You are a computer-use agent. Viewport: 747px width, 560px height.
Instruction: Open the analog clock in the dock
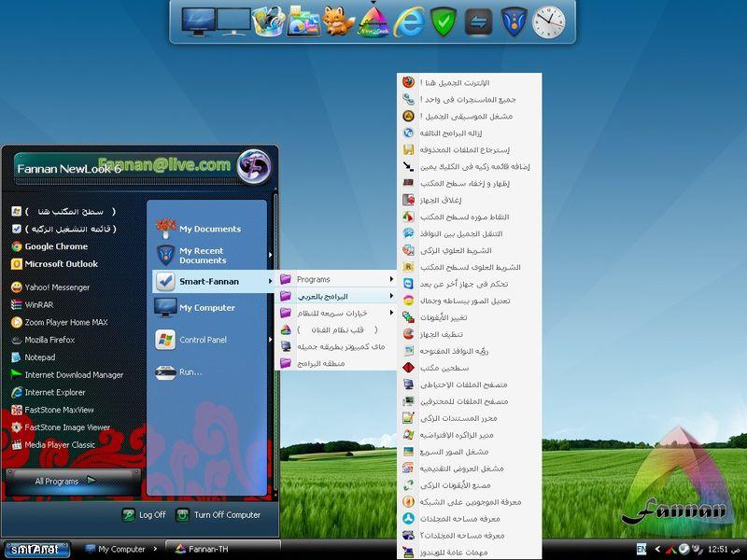point(548,22)
